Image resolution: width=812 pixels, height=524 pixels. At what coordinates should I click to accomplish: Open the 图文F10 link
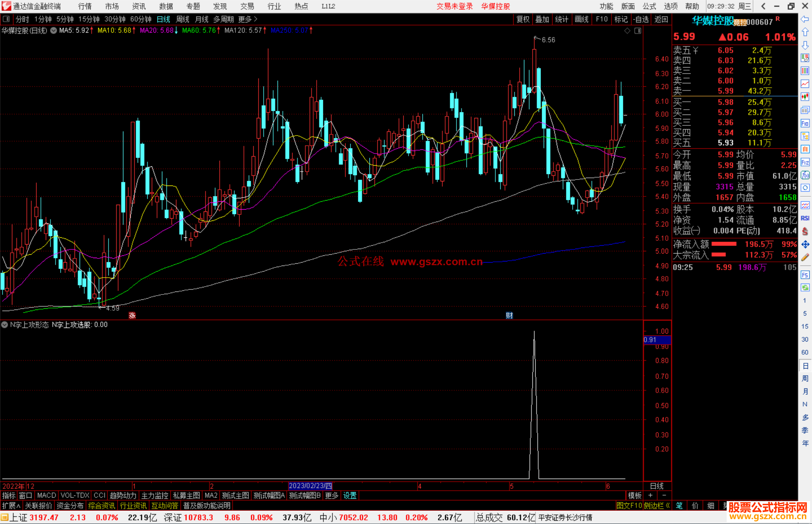point(629,506)
